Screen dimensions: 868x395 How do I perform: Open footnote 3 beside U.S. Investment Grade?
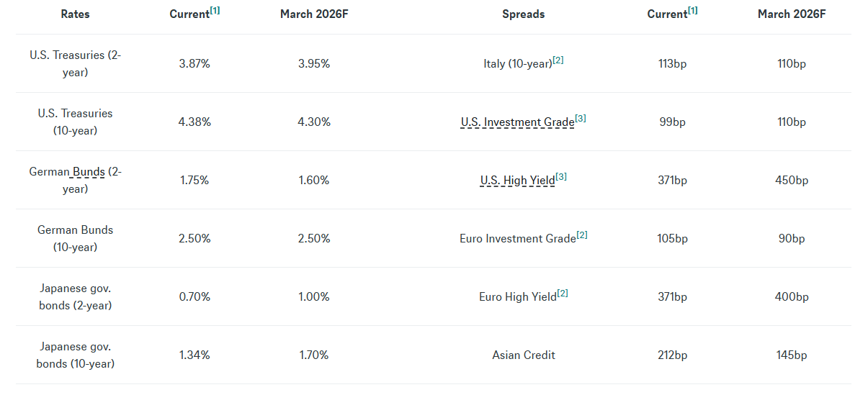click(x=581, y=119)
